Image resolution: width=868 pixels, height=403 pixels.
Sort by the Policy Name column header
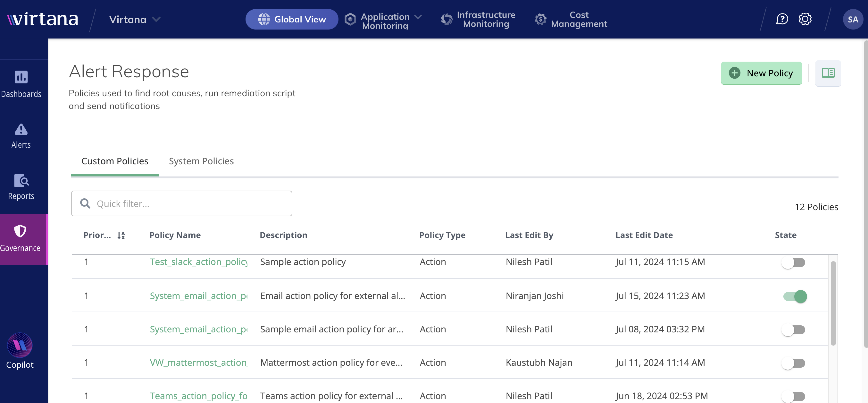click(175, 235)
